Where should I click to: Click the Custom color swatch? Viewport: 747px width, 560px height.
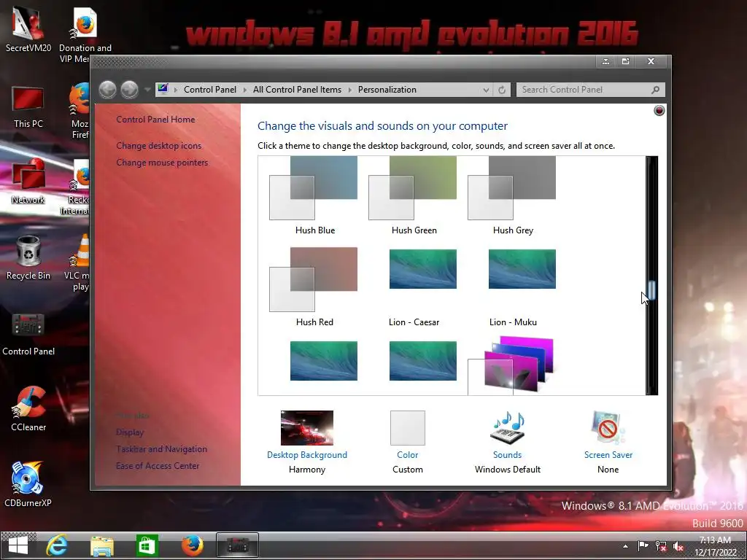[407, 427]
